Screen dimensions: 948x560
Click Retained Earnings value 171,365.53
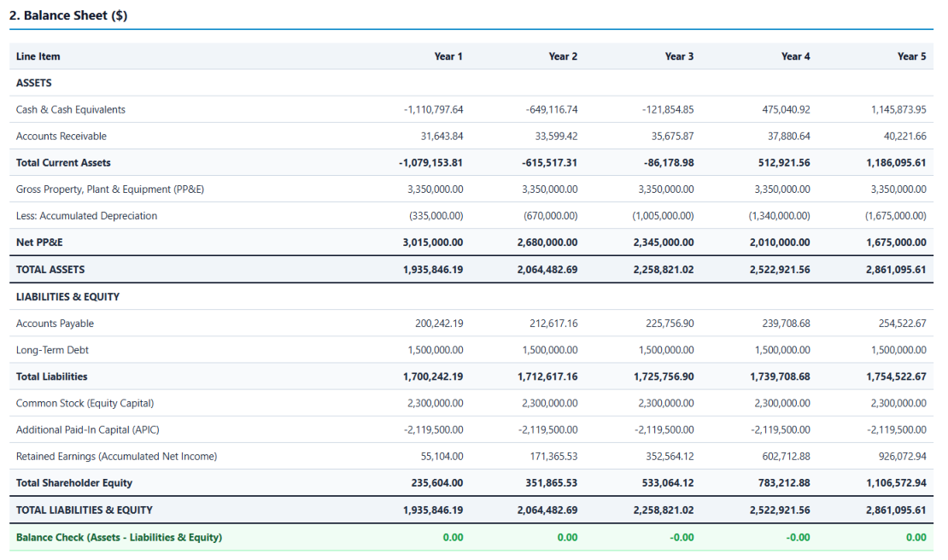pos(553,456)
